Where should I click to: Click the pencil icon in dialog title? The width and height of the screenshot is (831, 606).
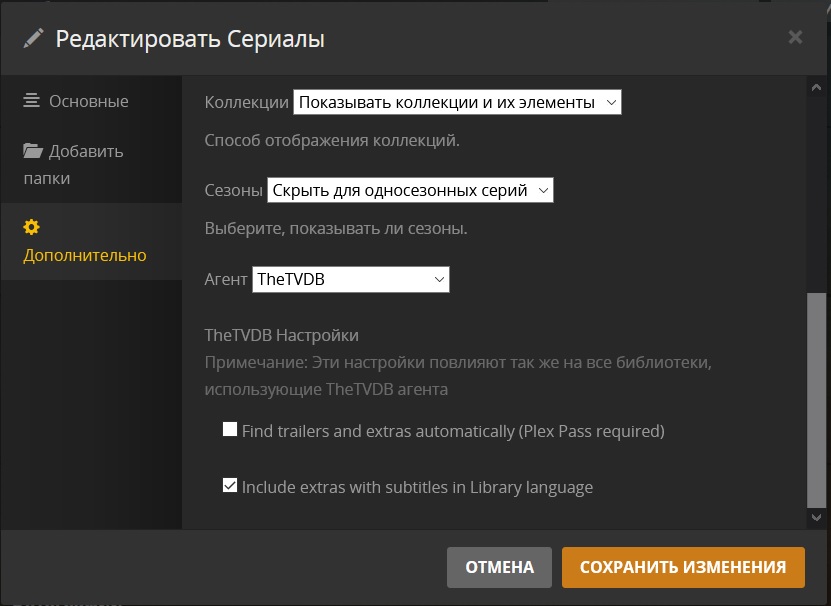pyautogui.click(x=34, y=38)
